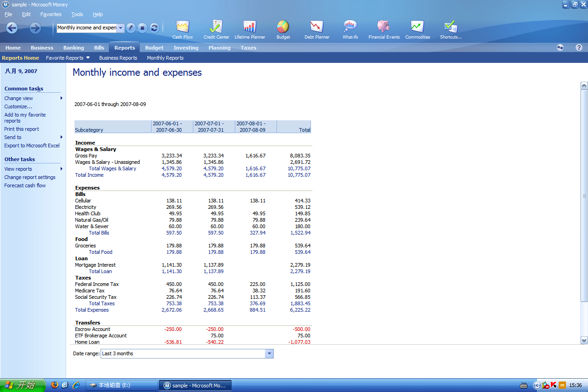588x392 pixels.
Task: Open the Tools menu
Action: coord(77,14)
